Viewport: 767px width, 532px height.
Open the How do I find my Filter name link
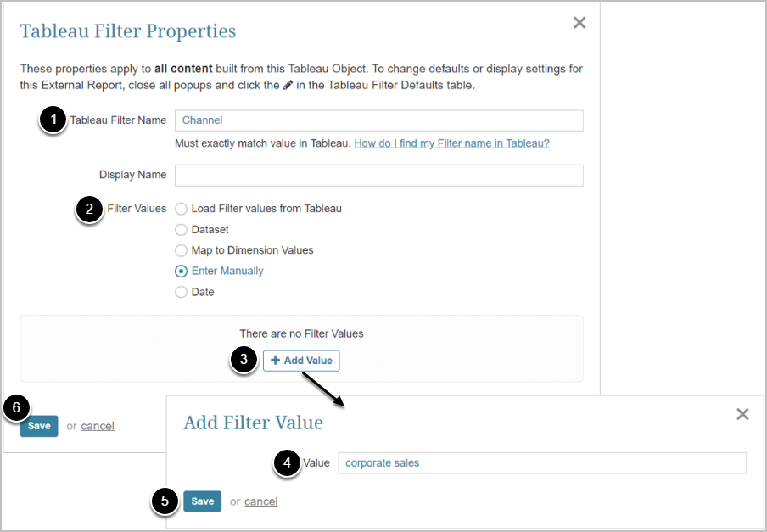(x=451, y=143)
